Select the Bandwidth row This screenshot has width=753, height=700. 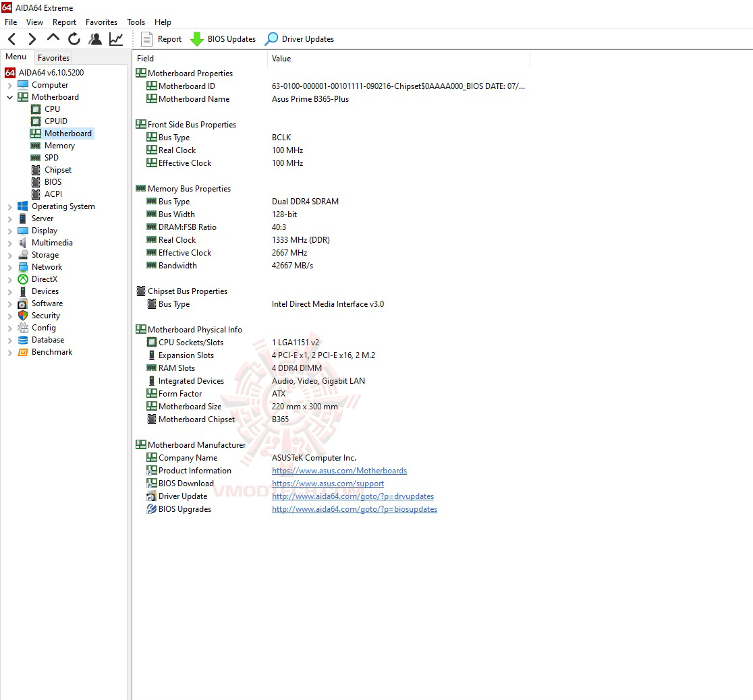(331, 266)
